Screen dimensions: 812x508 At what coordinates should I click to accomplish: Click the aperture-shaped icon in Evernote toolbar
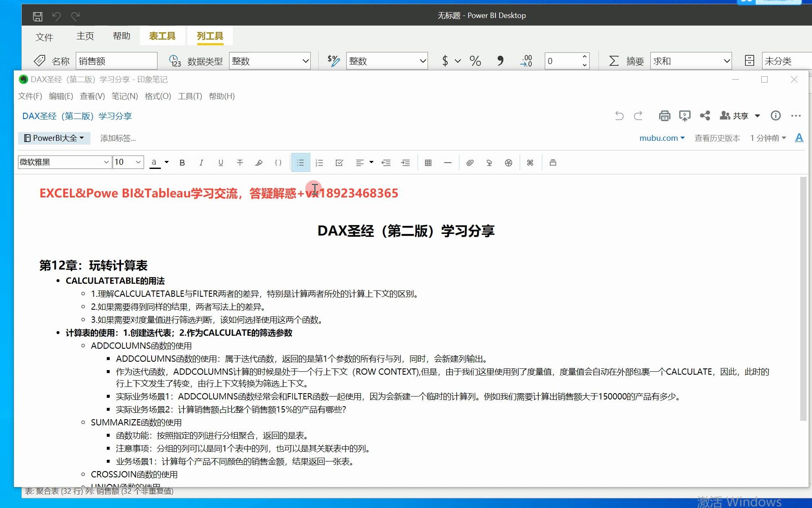[x=508, y=163]
